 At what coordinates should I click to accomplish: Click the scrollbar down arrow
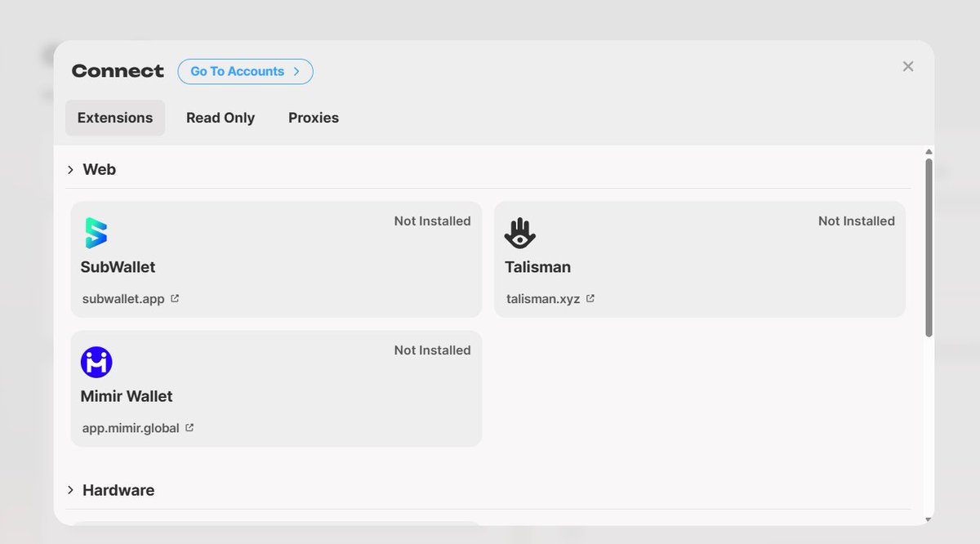[929, 519]
